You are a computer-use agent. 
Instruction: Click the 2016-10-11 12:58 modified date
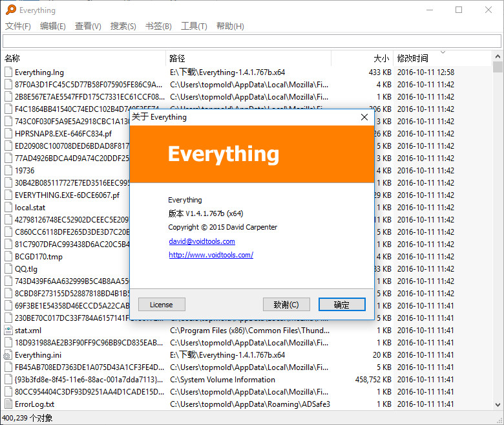pos(426,72)
